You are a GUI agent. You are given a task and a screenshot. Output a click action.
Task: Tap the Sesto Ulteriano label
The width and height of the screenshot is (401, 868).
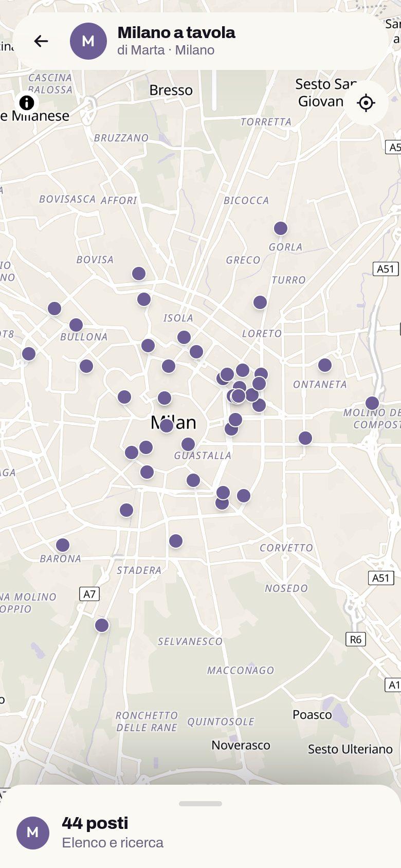[350, 749]
